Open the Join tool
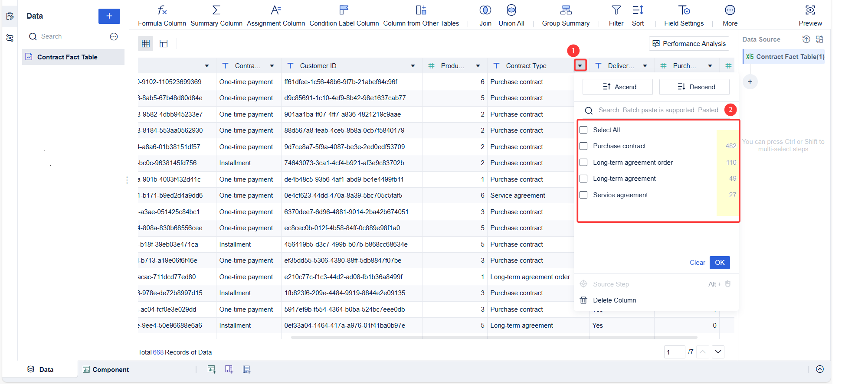Screen dimensions: 868x384 [485, 16]
